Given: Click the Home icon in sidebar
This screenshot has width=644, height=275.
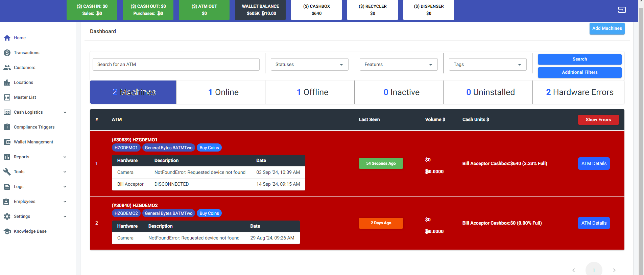Looking at the screenshot, I should coord(7,38).
